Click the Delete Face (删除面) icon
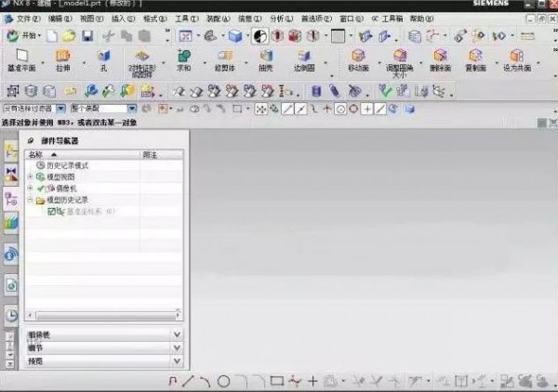 pyautogui.click(x=440, y=56)
